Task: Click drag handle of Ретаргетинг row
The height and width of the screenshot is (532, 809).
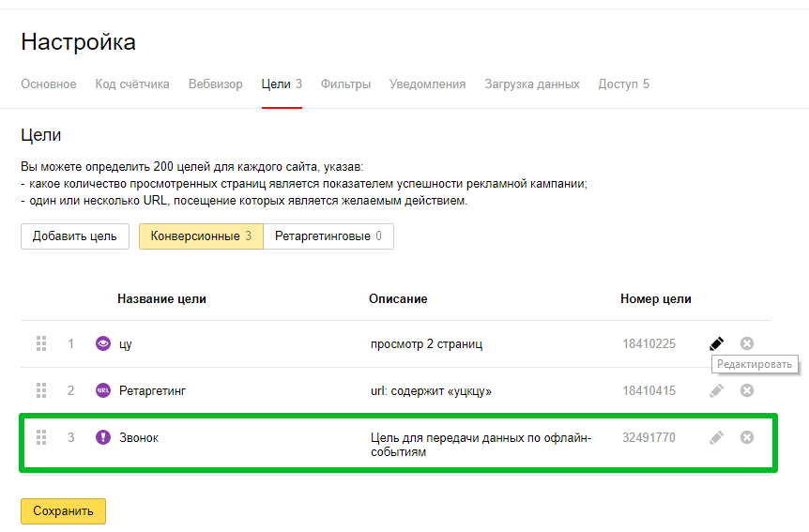Action: pos(41,390)
